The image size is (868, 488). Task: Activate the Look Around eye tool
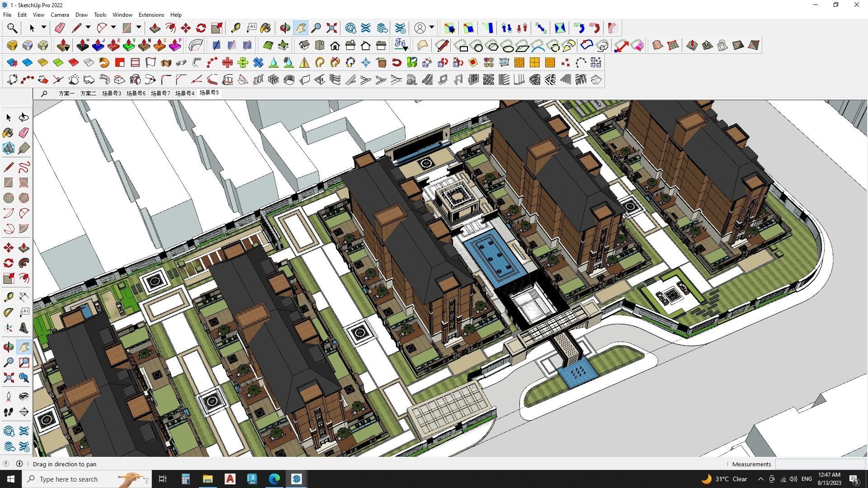coord(24,397)
